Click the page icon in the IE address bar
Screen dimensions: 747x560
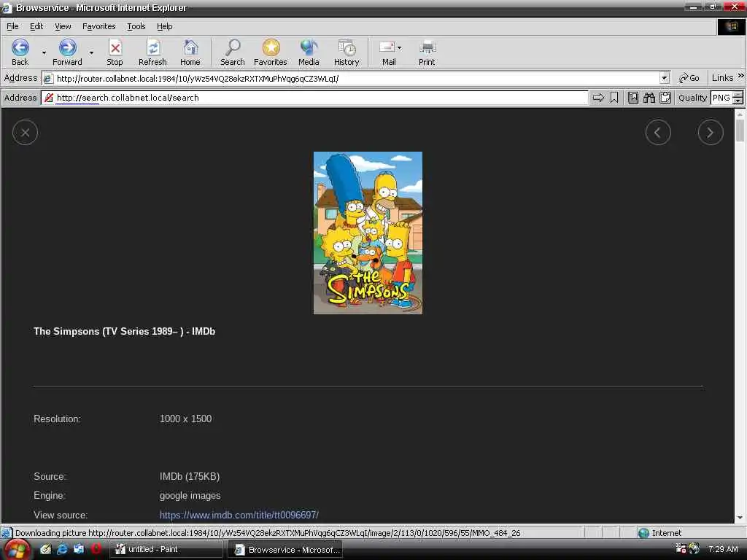tap(48, 78)
